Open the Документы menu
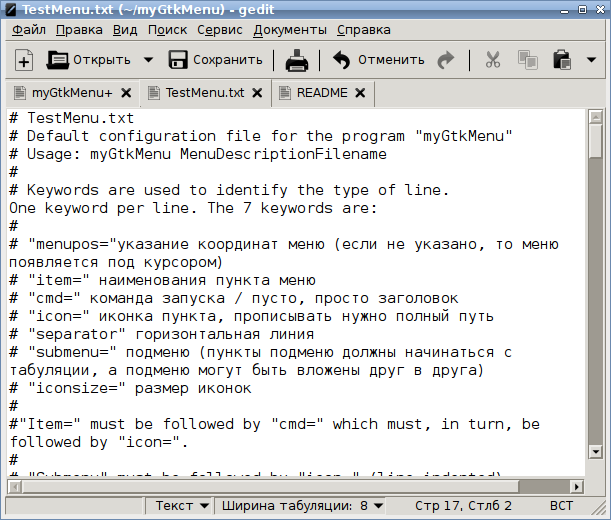Screen dimensions: 611x520 (290, 30)
